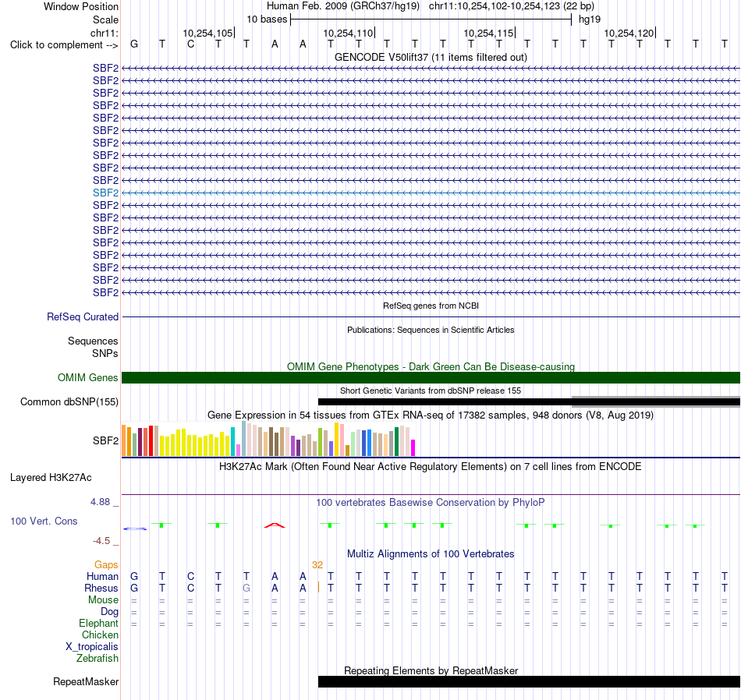Select the OMIM Genes label

pyautogui.click(x=87, y=377)
